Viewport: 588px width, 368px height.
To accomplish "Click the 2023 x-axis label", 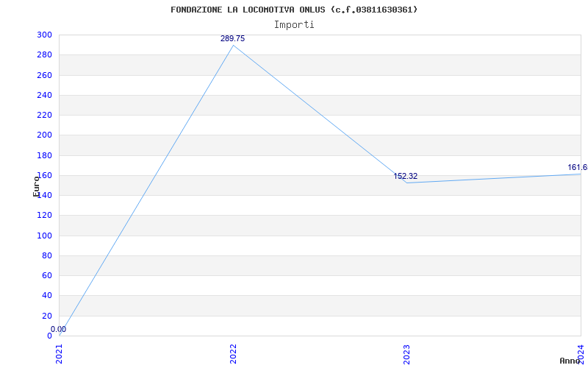I will click(x=407, y=354).
